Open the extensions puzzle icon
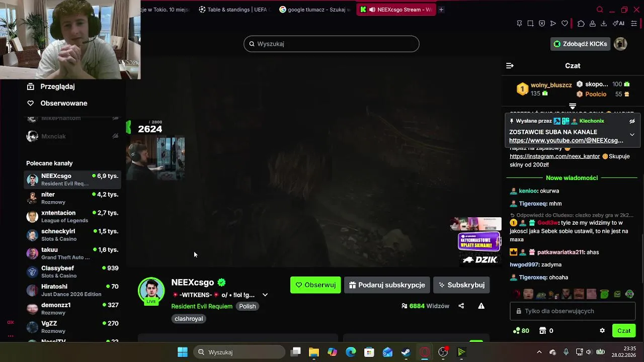This screenshot has width=644, height=362. (x=581, y=24)
